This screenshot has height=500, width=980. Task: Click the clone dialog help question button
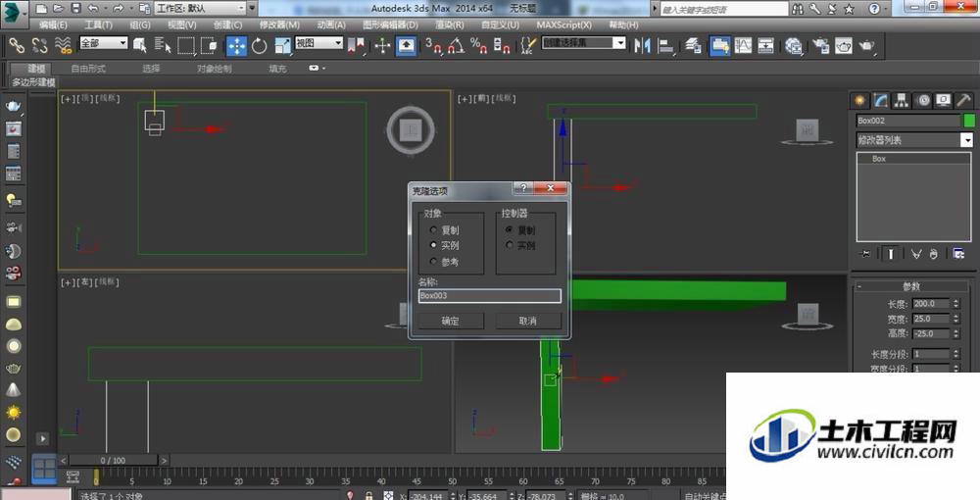pos(523,187)
